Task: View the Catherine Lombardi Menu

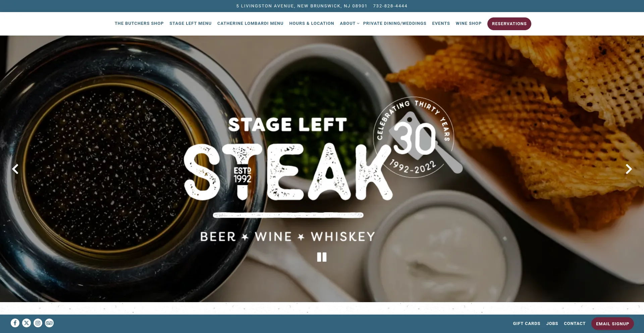Action: pyautogui.click(x=250, y=23)
